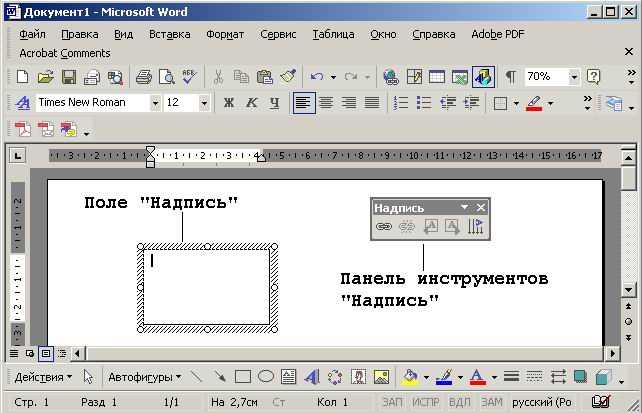Click inside the text box field
This screenshot has height=413, width=642.
point(207,287)
